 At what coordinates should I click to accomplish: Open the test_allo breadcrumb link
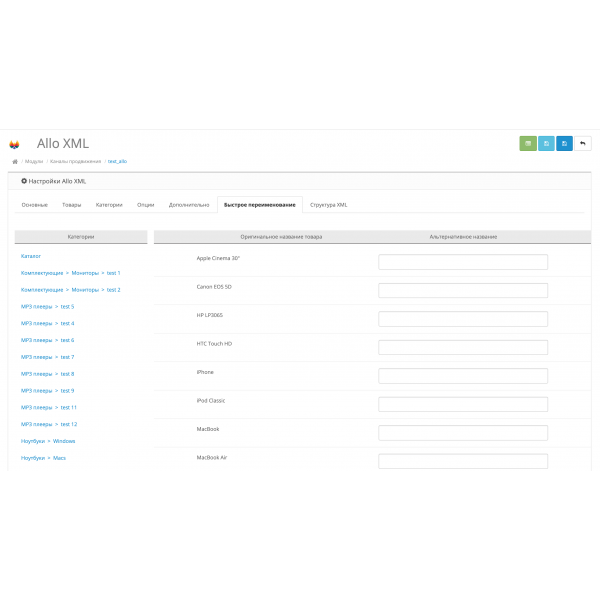[117, 161]
